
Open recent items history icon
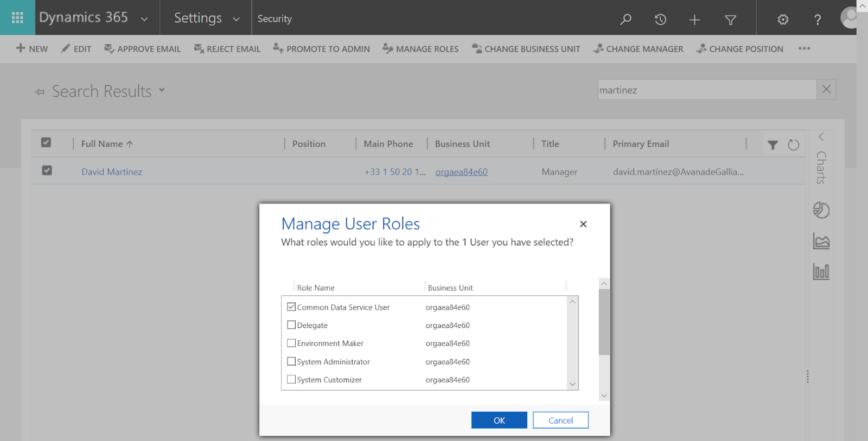tap(660, 20)
